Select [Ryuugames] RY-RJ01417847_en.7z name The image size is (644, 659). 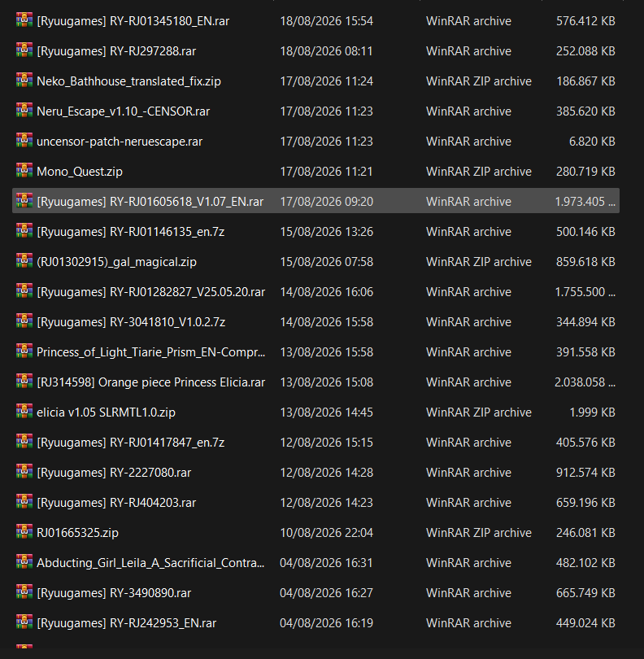click(x=131, y=443)
